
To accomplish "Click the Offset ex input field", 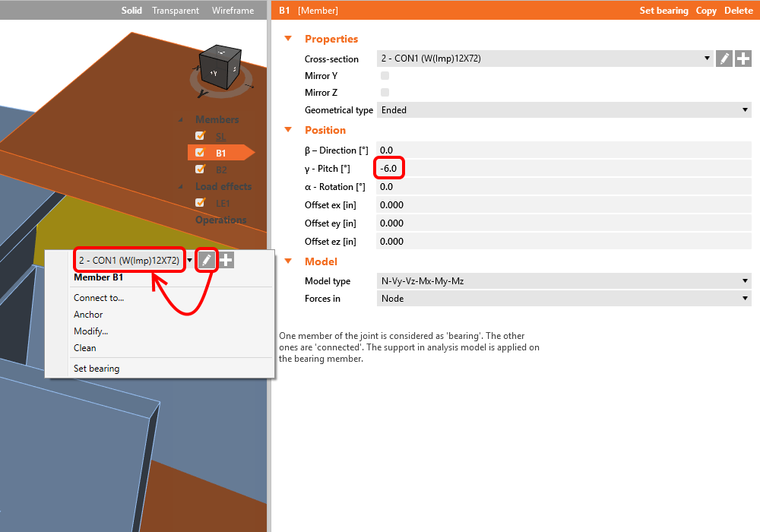I will pos(564,205).
